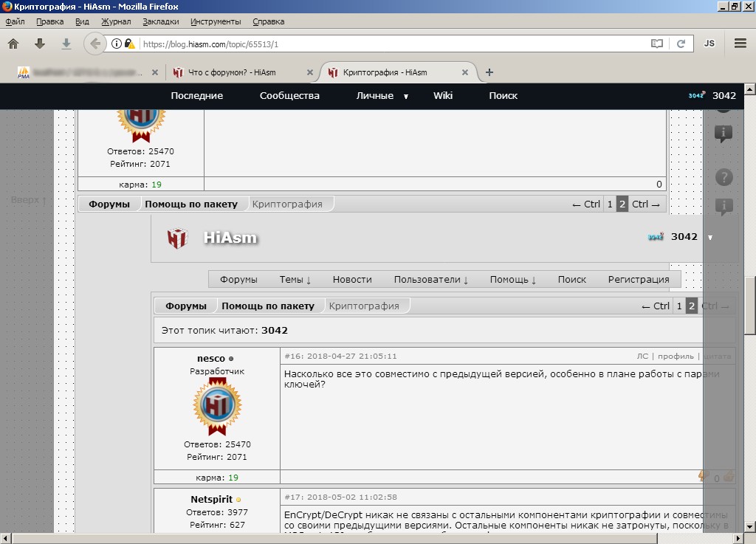
Task: Open nesco's профиль link
Action: click(x=675, y=357)
